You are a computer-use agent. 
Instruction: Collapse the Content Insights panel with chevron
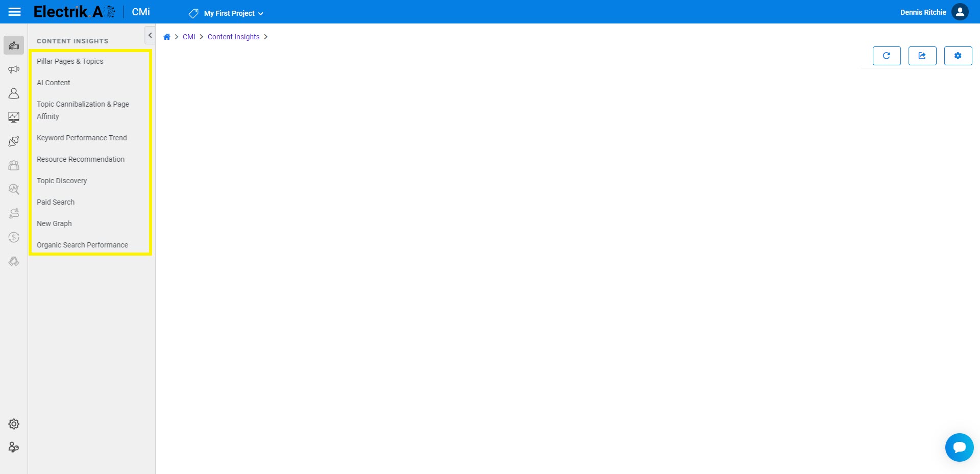coord(150,35)
